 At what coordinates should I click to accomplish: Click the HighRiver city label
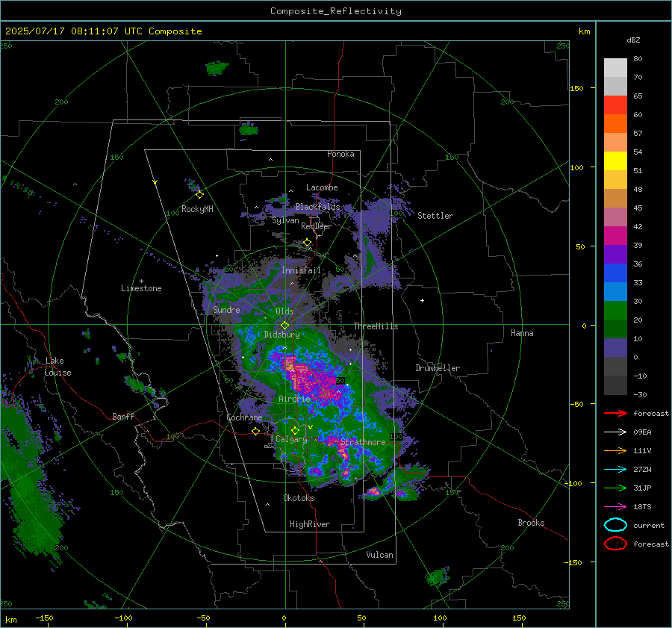click(310, 524)
